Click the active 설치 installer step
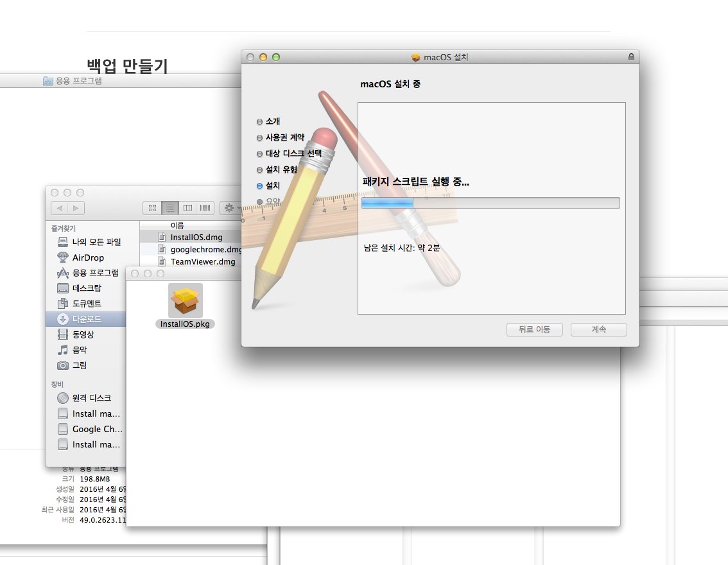 268,186
